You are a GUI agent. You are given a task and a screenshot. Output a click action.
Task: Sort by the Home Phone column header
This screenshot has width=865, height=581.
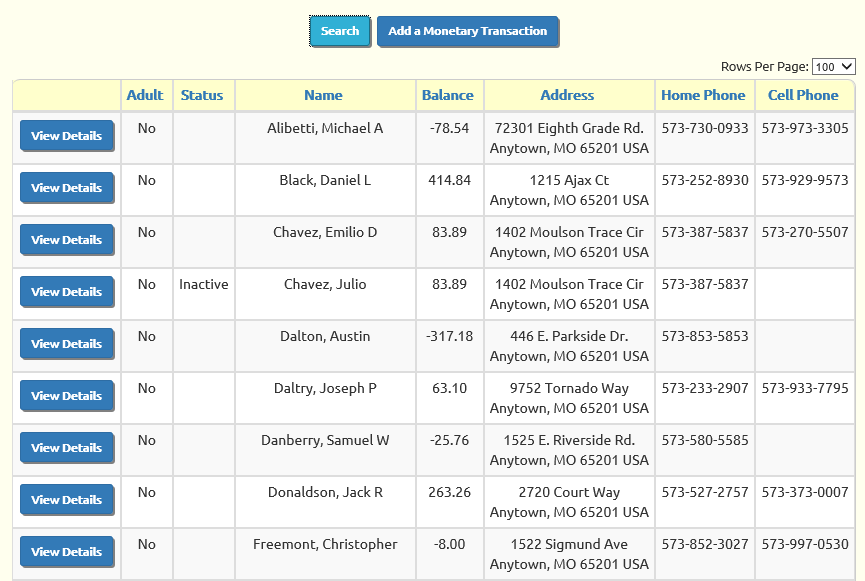point(703,95)
